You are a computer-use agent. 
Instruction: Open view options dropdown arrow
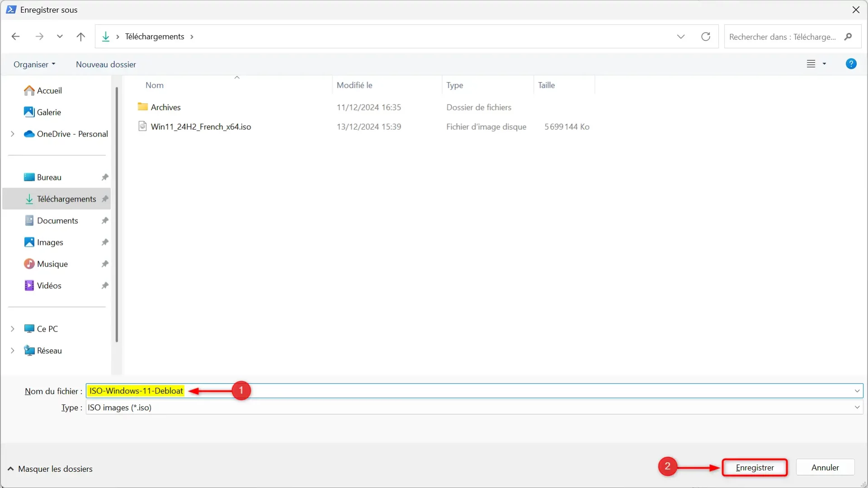(824, 64)
